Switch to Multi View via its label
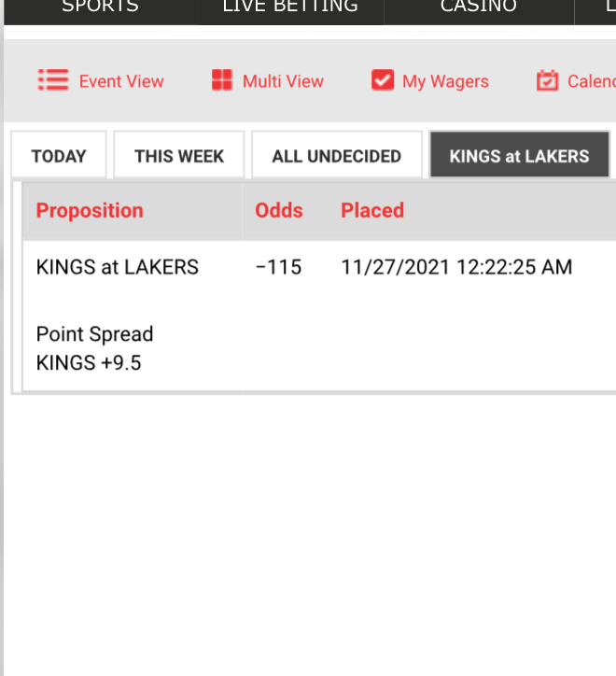Image resolution: width=616 pixels, height=676 pixels. click(x=283, y=81)
